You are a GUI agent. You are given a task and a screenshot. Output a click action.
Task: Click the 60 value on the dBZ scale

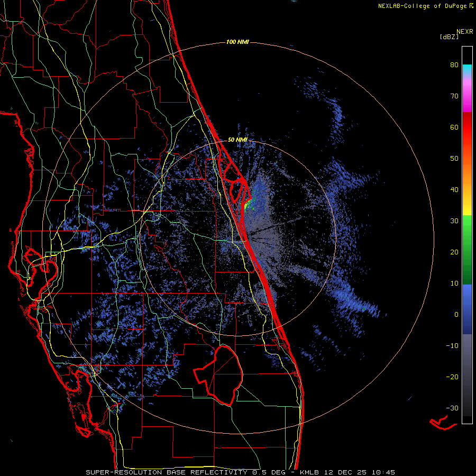(x=454, y=127)
